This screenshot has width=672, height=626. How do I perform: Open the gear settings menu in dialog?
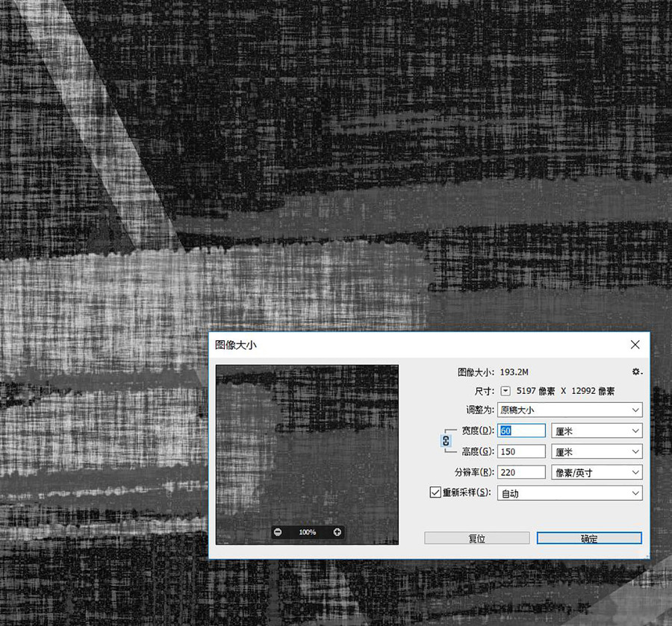637,372
